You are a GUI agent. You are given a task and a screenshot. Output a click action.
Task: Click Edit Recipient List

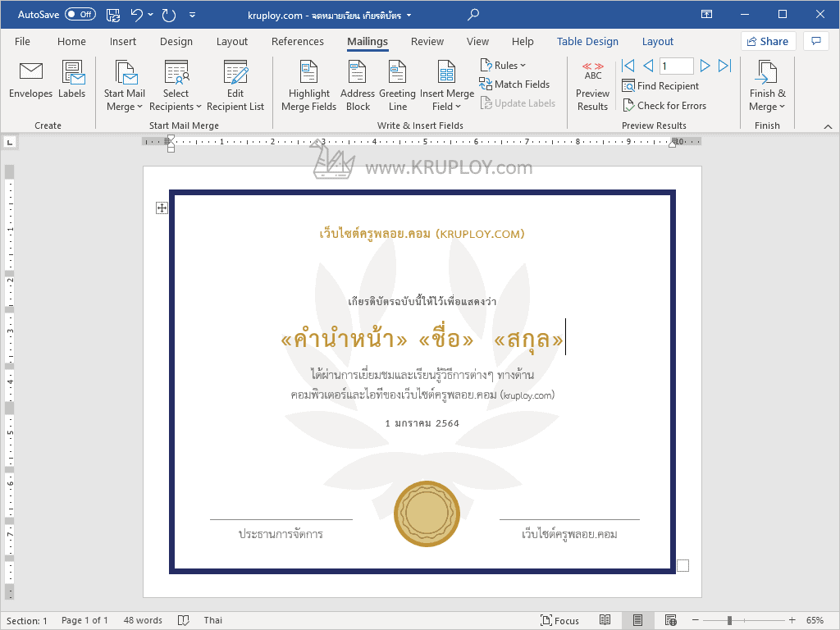coord(235,85)
